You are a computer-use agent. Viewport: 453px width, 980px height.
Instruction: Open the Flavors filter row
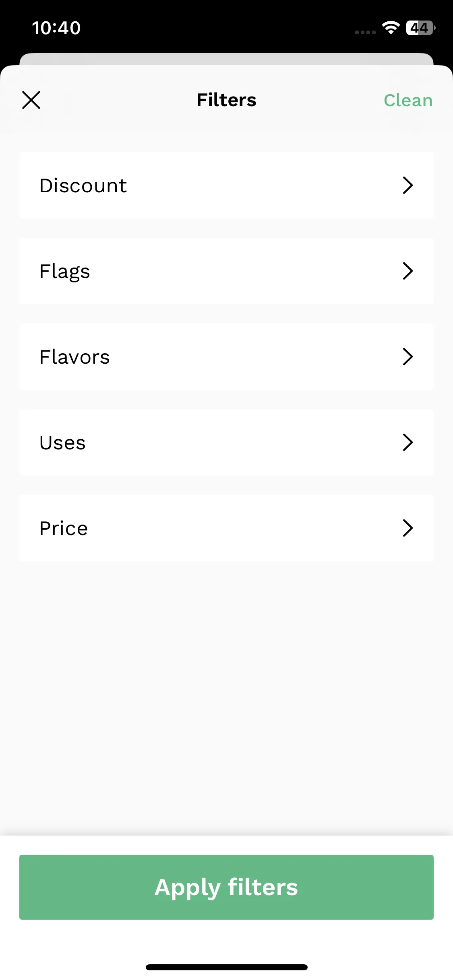pos(226,357)
